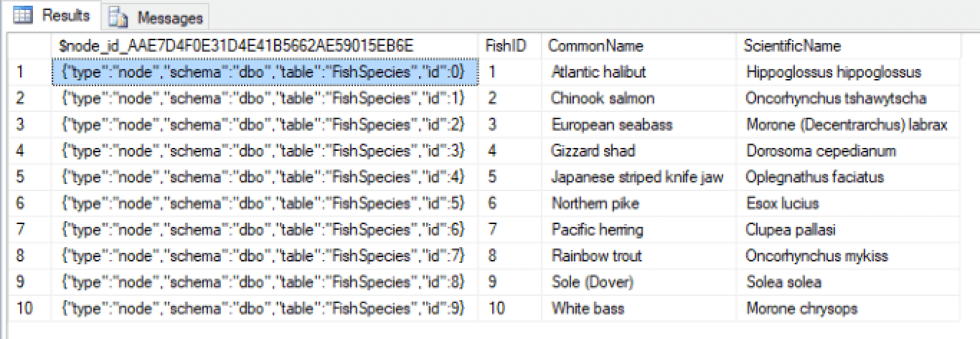Select the node cell with id 9
Viewport: 980px width, 339px height.
pos(265,309)
